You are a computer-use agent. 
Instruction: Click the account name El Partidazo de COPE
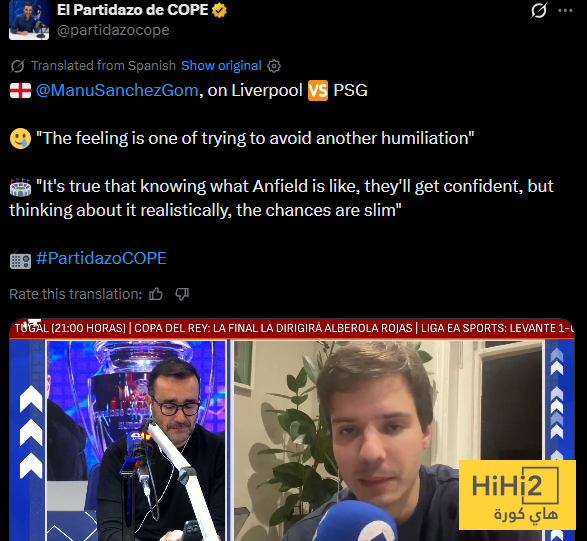(x=133, y=10)
